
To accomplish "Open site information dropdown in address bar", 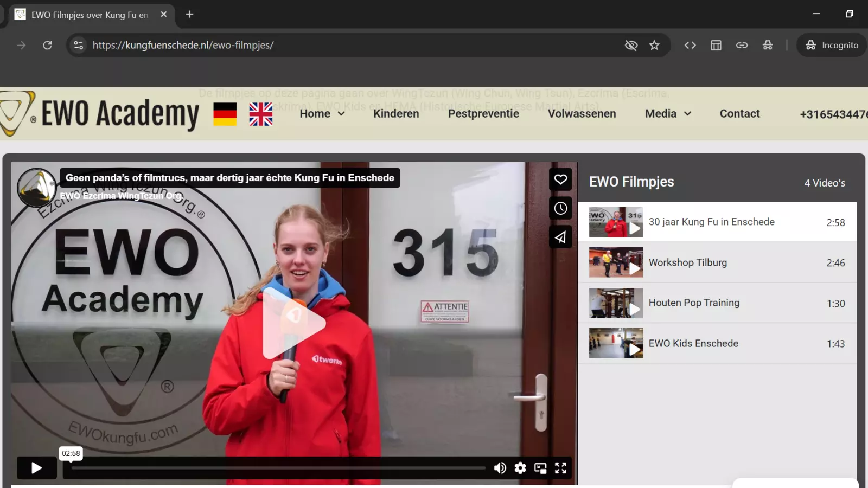I will [x=79, y=45].
